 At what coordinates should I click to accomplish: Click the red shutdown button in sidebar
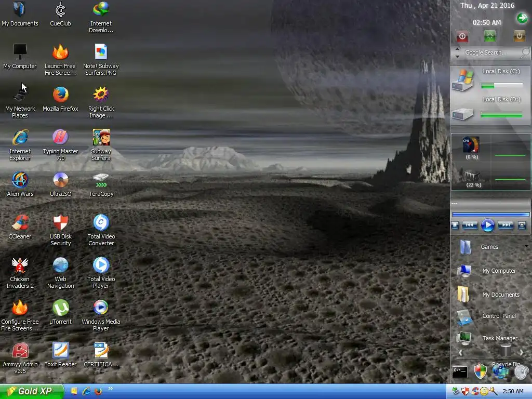[462, 36]
